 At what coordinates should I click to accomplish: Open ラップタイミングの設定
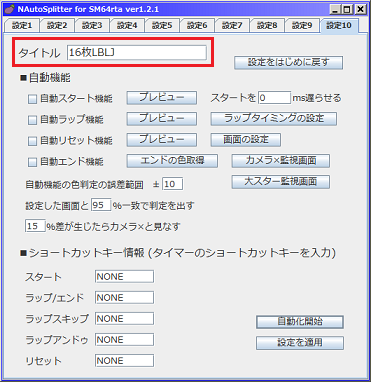pos(274,119)
